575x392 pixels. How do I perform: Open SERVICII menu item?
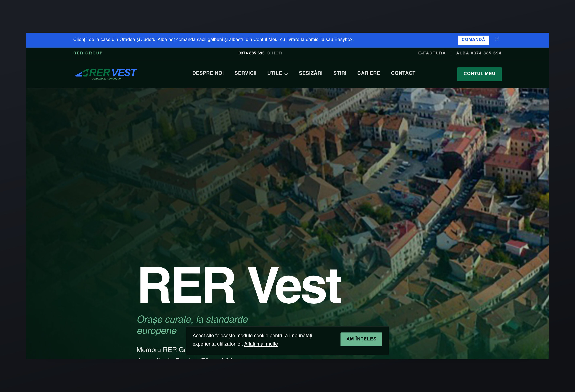tap(245, 73)
